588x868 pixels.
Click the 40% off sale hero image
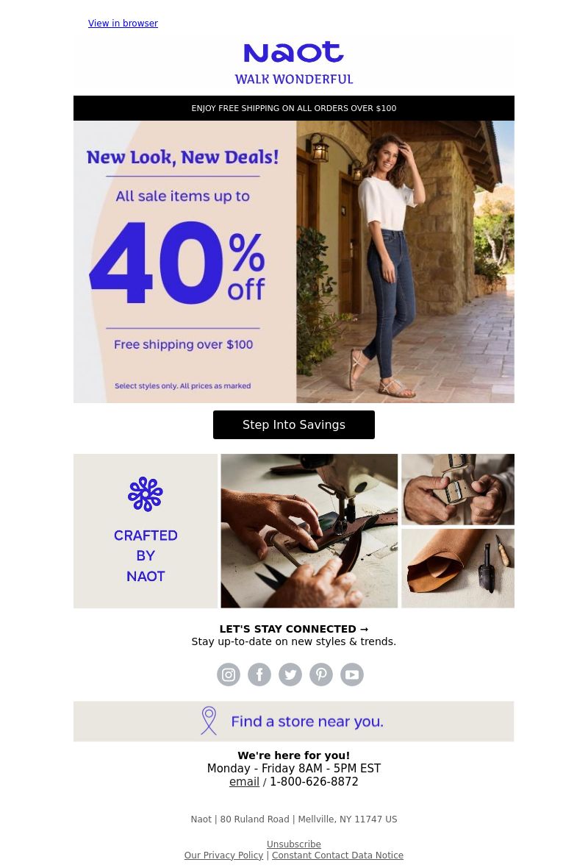point(294,262)
